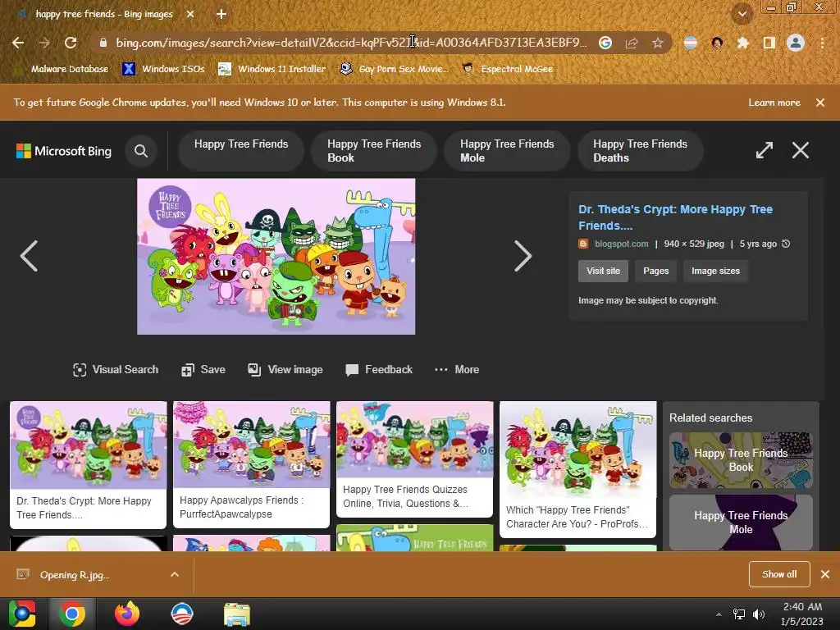Click the browser forward arrow
Screen dimensions: 840x630
click(44, 43)
